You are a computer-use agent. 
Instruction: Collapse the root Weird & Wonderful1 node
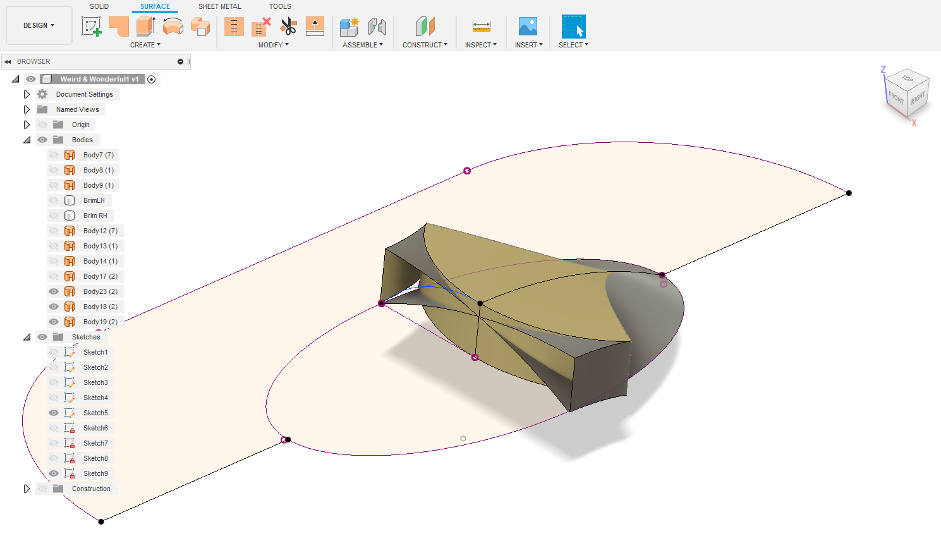[x=15, y=79]
